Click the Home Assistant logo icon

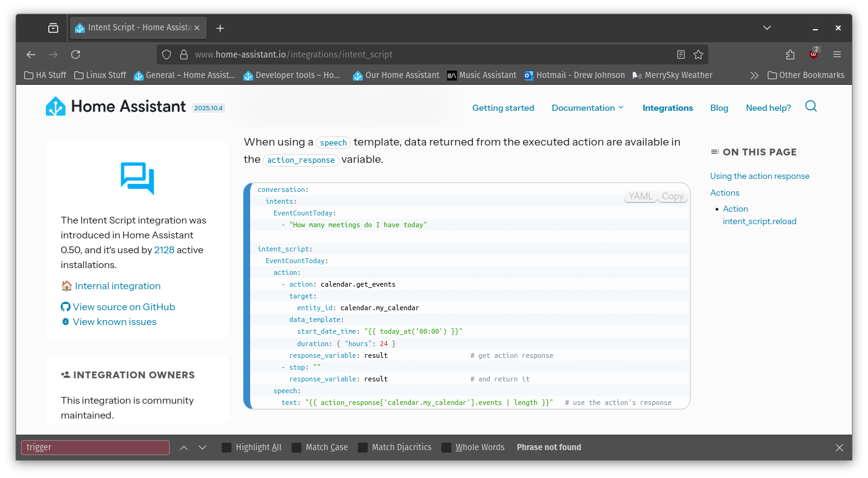tap(56, 106)
